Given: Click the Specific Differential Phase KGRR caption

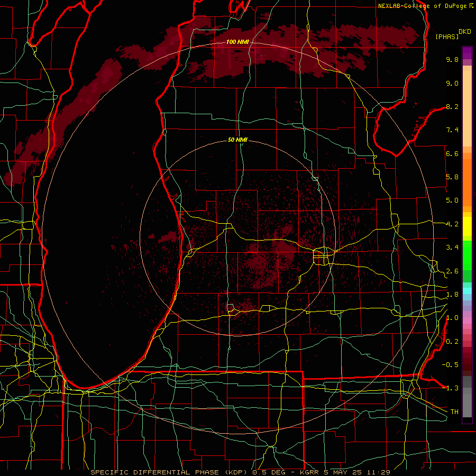Looking at the screenshot, I should pos(240,472).
